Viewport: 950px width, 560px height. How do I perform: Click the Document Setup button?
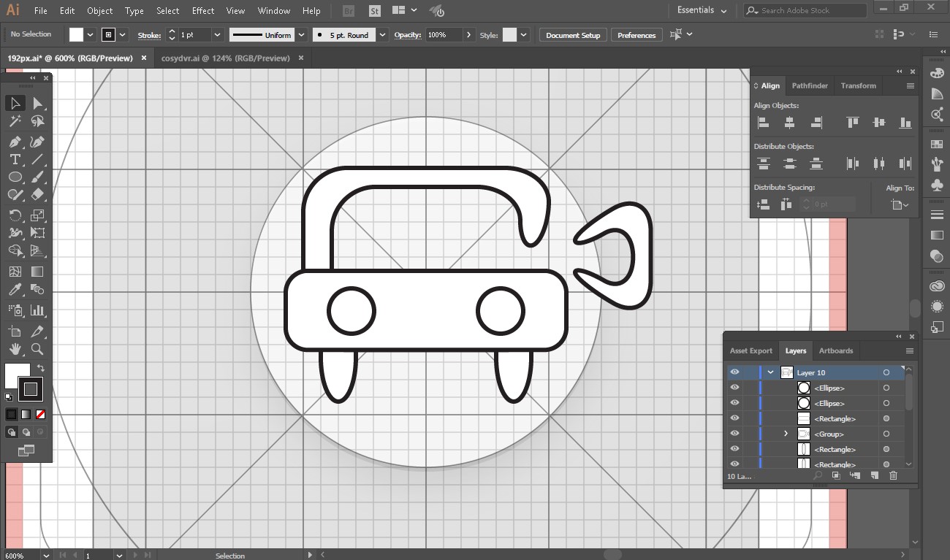coord(573,35)
